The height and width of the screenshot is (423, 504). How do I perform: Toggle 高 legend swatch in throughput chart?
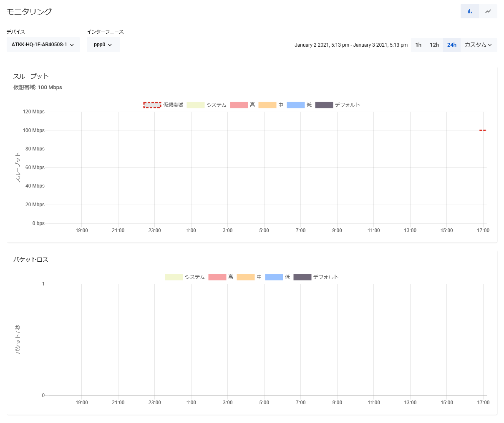pyautogui.click(x=239, y=105)
